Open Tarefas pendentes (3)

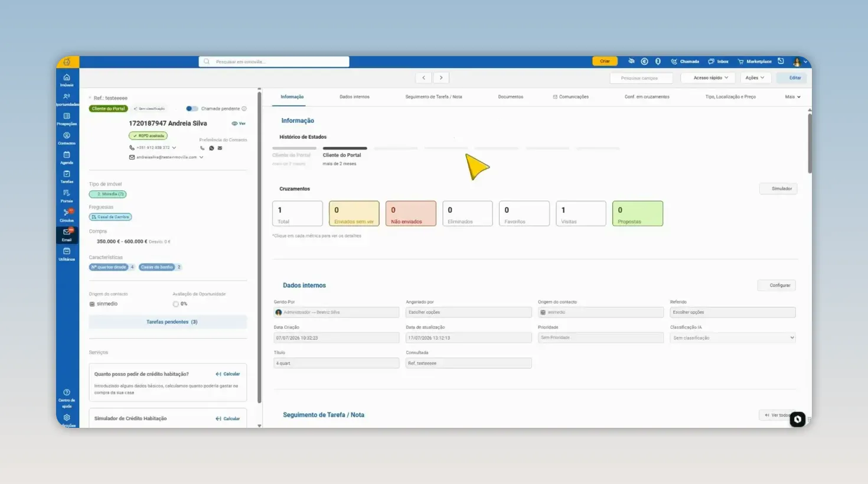(x=168, y=322)
